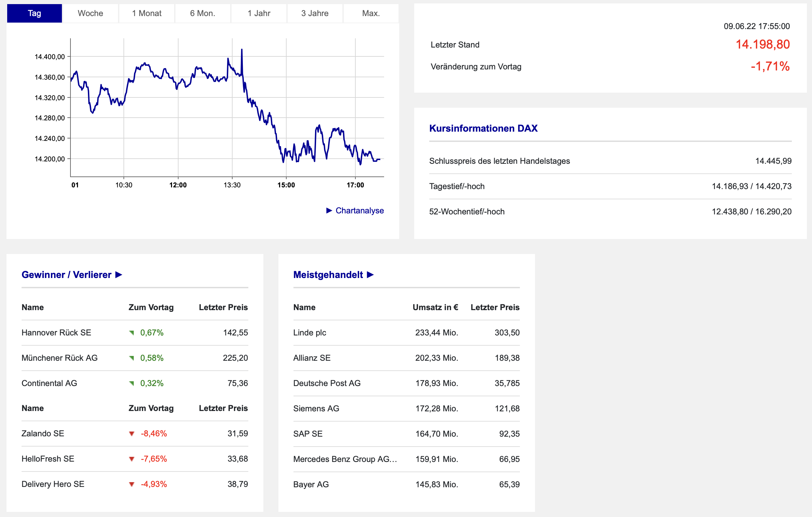Select the 1 Monat chart range
The height and width of the screenshot is (517, 812).
tap(147, 13)
